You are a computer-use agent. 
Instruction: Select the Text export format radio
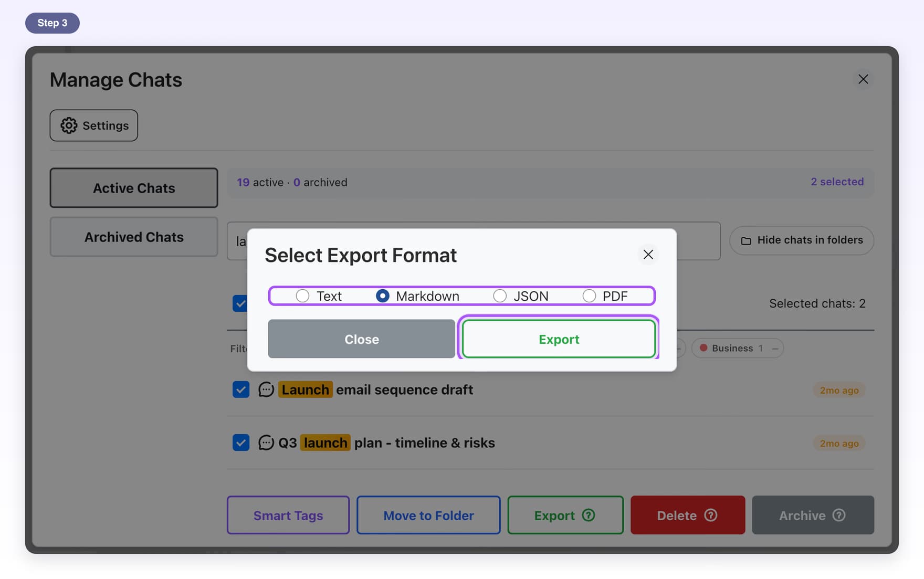pyautogui.click(x=302, y=296)
